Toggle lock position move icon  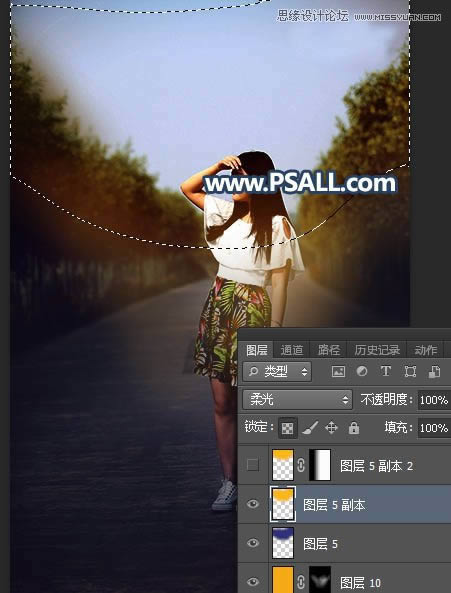click(331, 428)
